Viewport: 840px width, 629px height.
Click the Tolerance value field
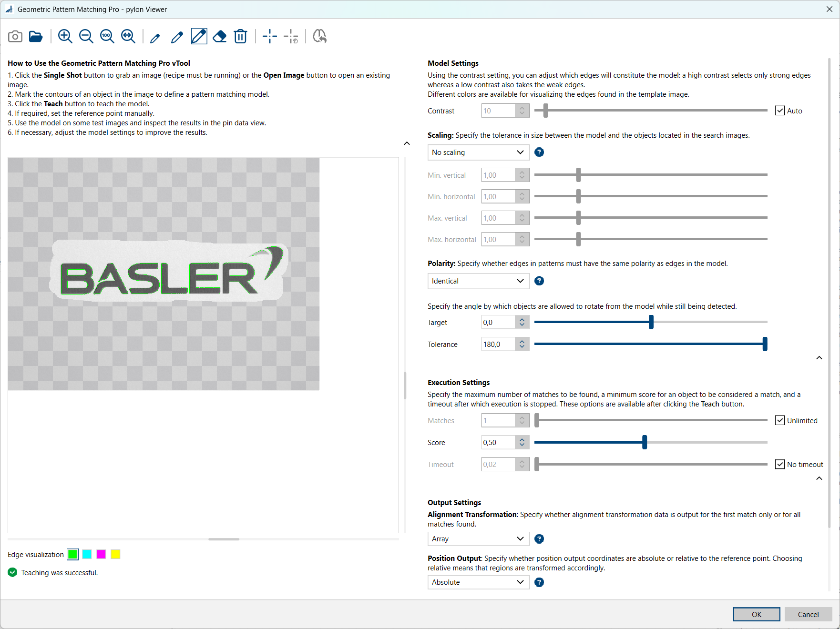coord(498,344)
